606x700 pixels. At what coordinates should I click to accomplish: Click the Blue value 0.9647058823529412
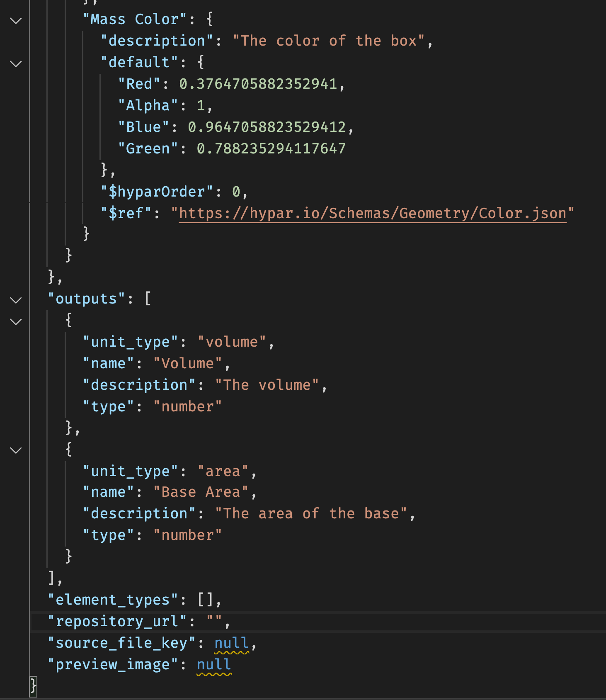click(267, 127)
